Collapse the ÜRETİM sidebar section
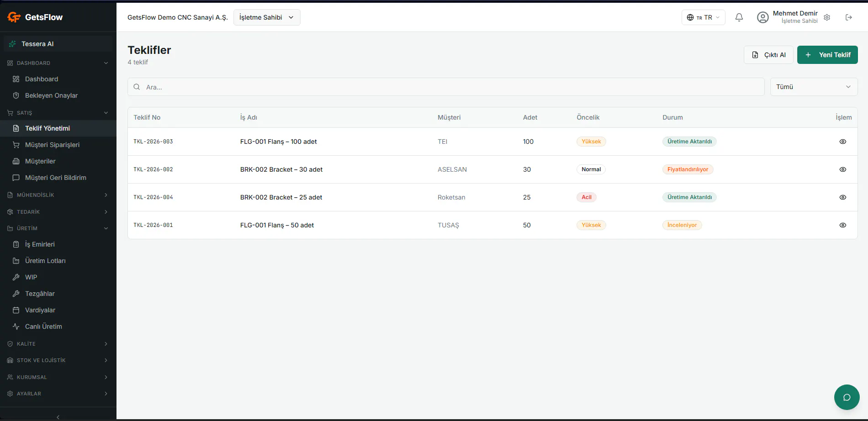 (x=58, y=228)
